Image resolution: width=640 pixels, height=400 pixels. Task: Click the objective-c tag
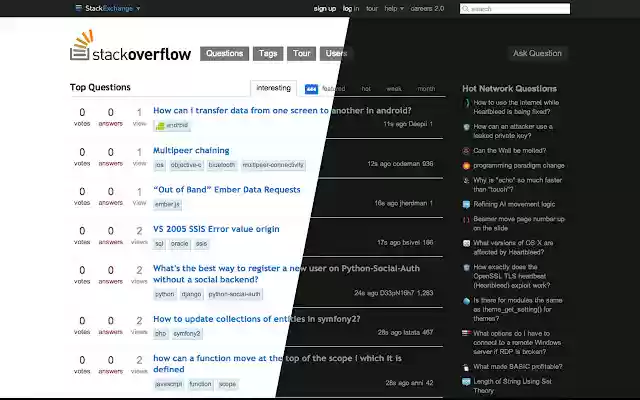tap(186, 165)
